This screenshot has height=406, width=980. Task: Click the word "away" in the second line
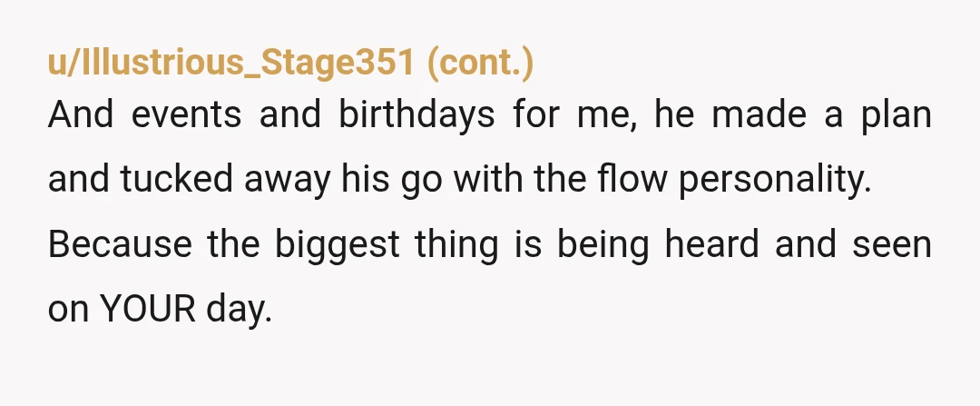pyautogui.click(x=287, y=182)
